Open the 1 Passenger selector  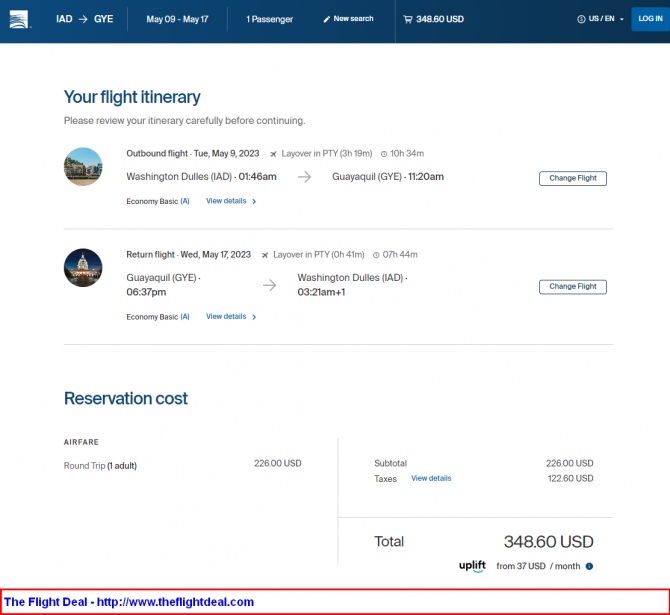pos(270,19)
